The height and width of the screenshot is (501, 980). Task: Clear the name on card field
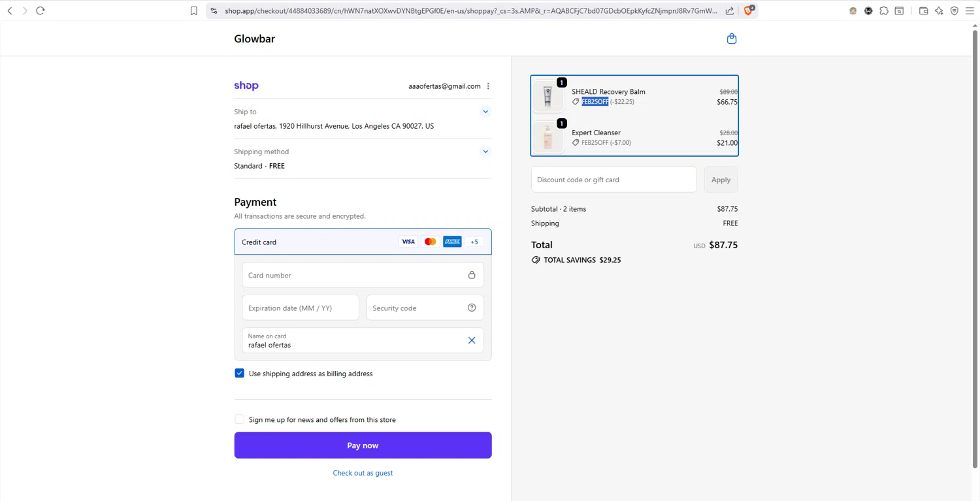472,340
